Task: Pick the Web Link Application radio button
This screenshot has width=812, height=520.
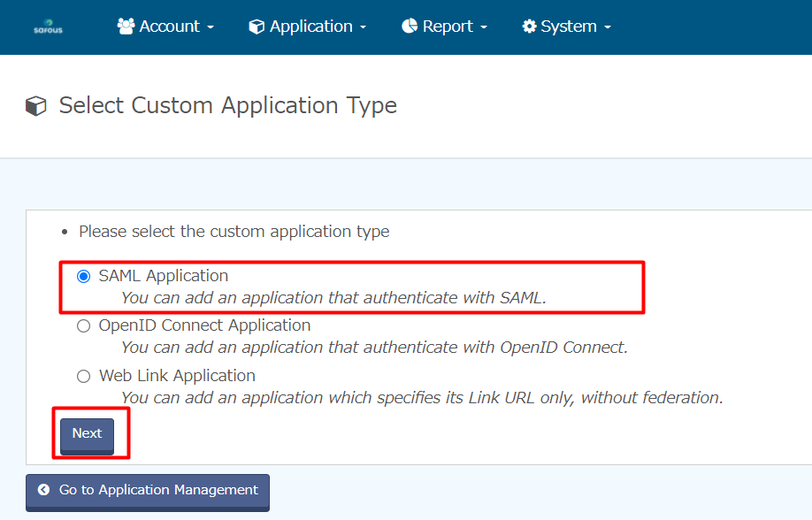Action: tap(84, 376)
